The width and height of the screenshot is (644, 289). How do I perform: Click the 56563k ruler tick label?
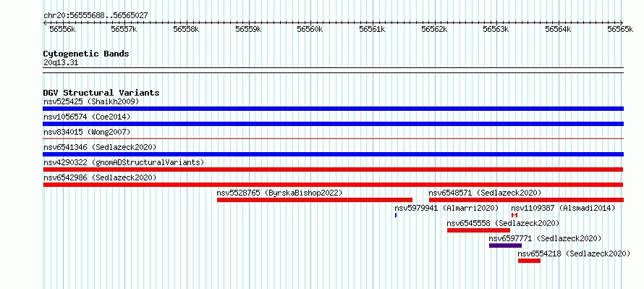pyautogui.click(x=496, y=29)
